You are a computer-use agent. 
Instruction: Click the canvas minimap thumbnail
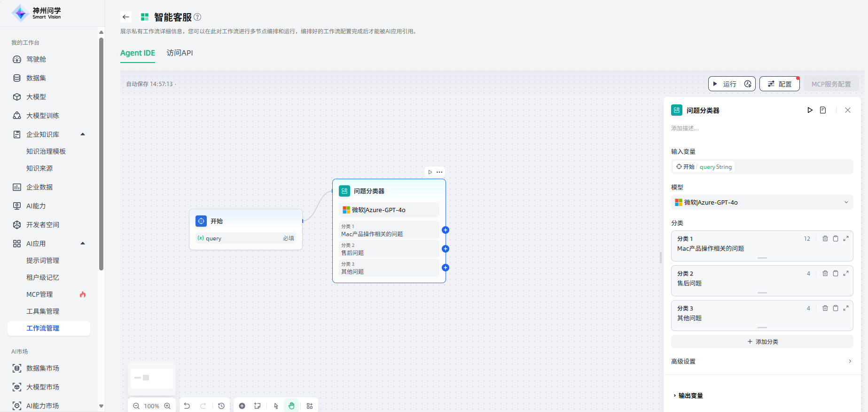(152, 378)
